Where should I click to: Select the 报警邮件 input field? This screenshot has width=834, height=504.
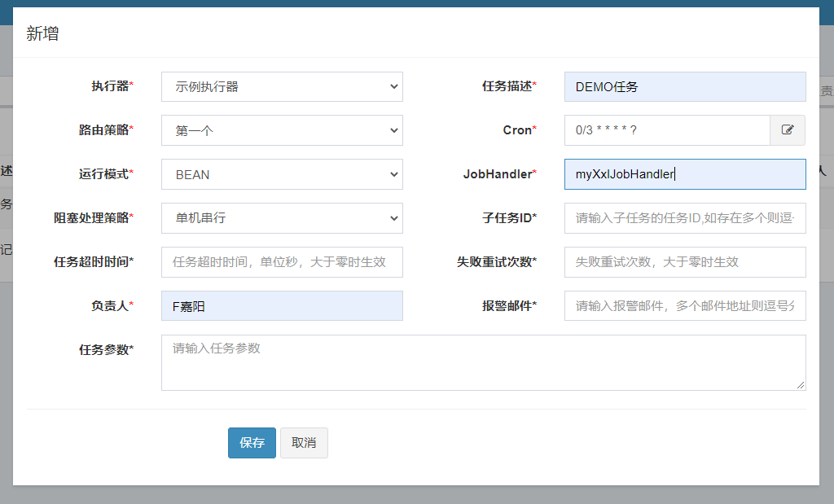click(x=684, y=306)
